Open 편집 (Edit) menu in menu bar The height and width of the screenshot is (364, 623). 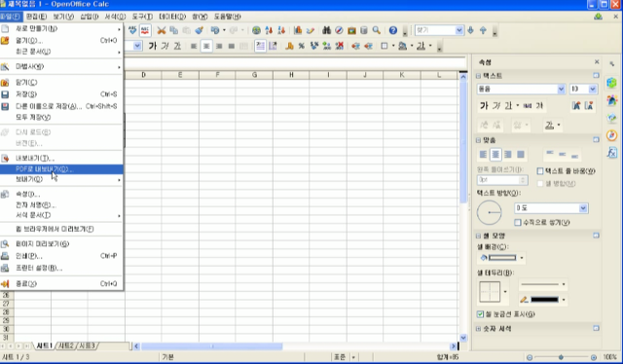(x=36, y=17)
